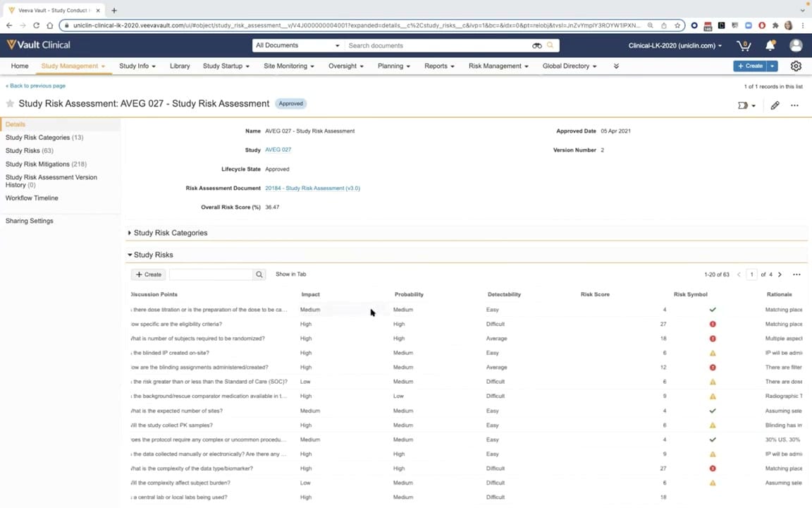
Task: Open the user profile avatar
Action: 796,46
